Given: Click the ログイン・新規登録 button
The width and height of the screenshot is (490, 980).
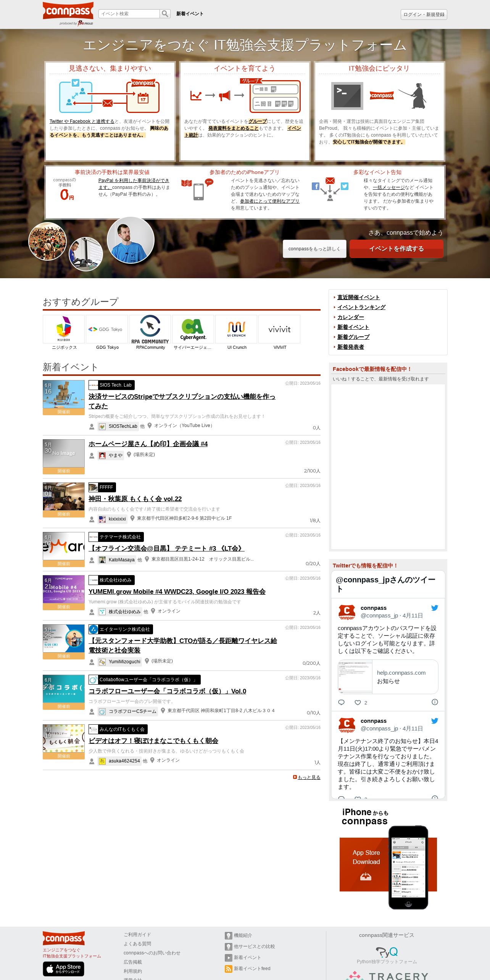Looking at the screenshot, I should [424, 15].
